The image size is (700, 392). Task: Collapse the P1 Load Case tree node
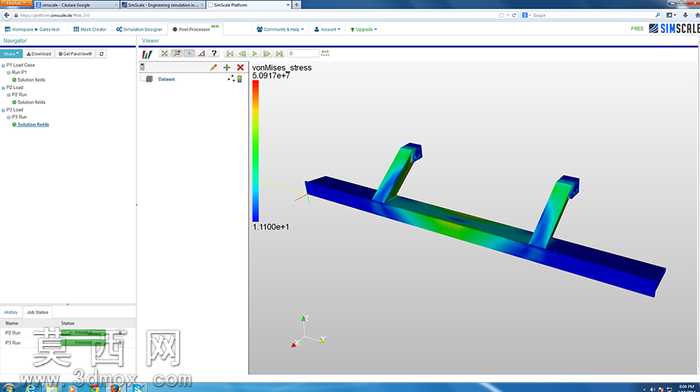[x=4, y=65]
